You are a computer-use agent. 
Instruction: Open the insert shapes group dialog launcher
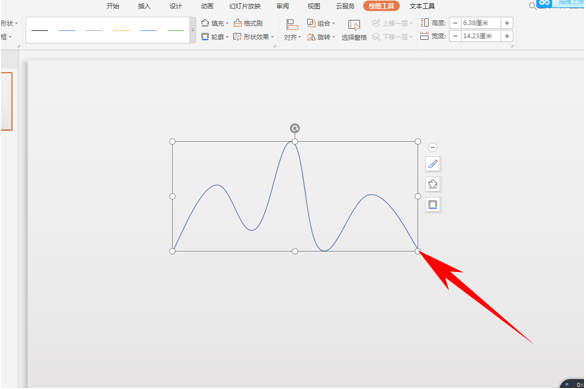coord(18,46)
